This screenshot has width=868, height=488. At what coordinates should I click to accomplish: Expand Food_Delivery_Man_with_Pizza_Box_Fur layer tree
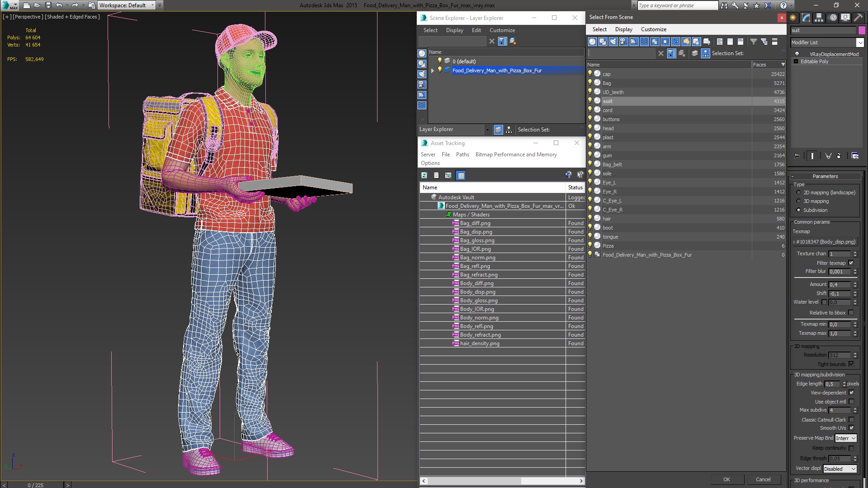click(433, 70)
